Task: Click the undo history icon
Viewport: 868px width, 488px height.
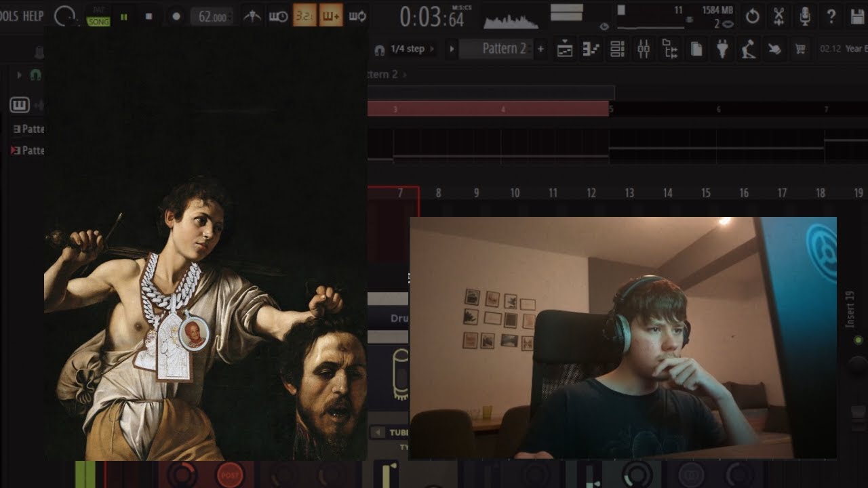Action: [x=752, y=16]
